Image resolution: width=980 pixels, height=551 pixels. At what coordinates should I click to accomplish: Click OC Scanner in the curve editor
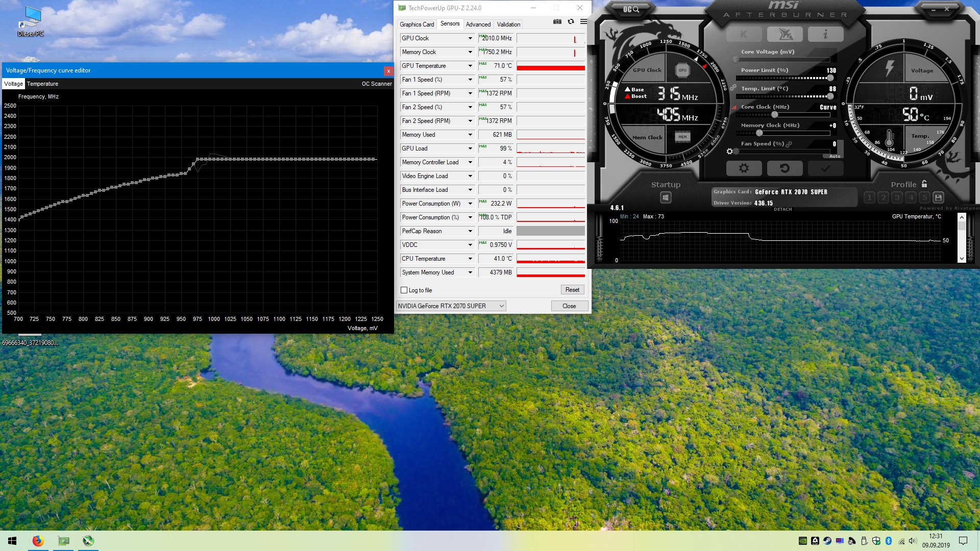coord(377,84)
